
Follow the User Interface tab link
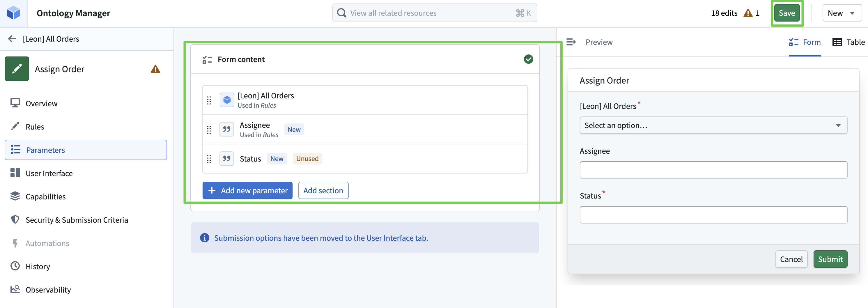396,238
